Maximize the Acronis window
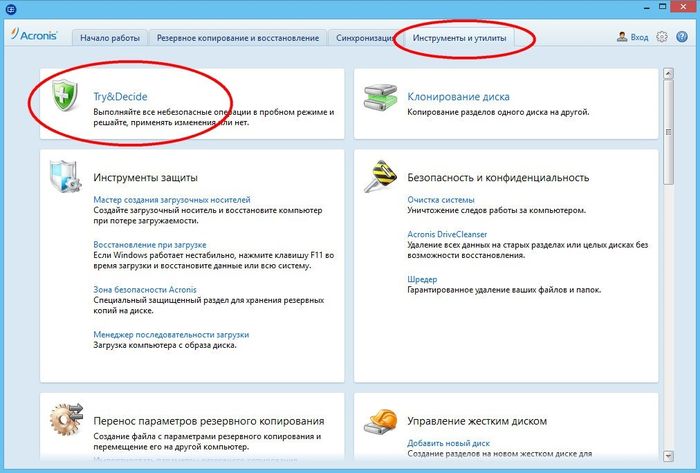This screenshot has height=473, width=700. coord(663,6)
